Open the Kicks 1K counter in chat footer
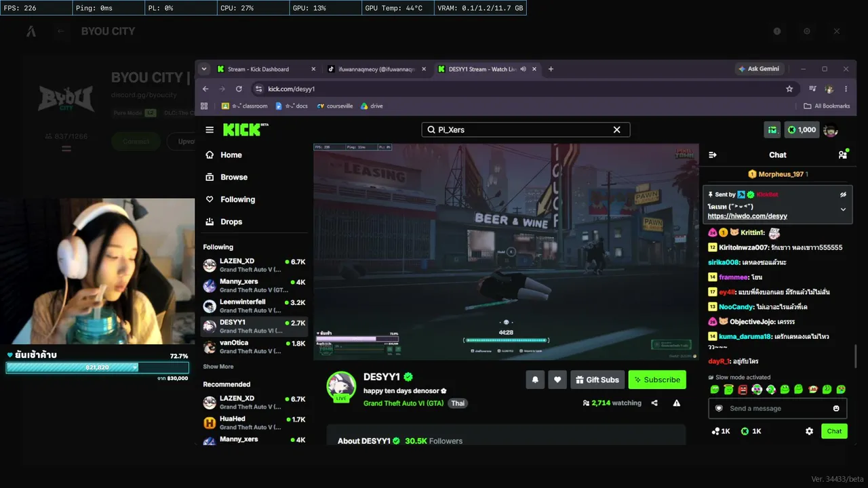 click(x=751, y=431)
